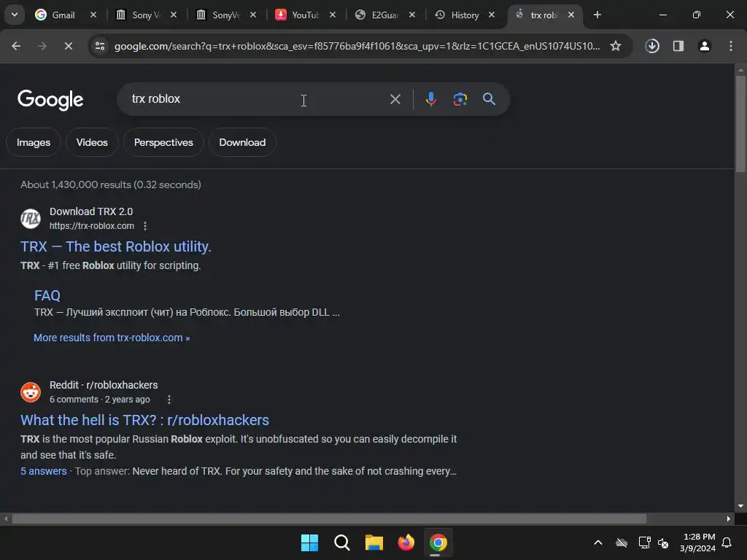Open More results from trx-roblox.com
The width and height of the screenshot is (747, 560).
[112, 338]
